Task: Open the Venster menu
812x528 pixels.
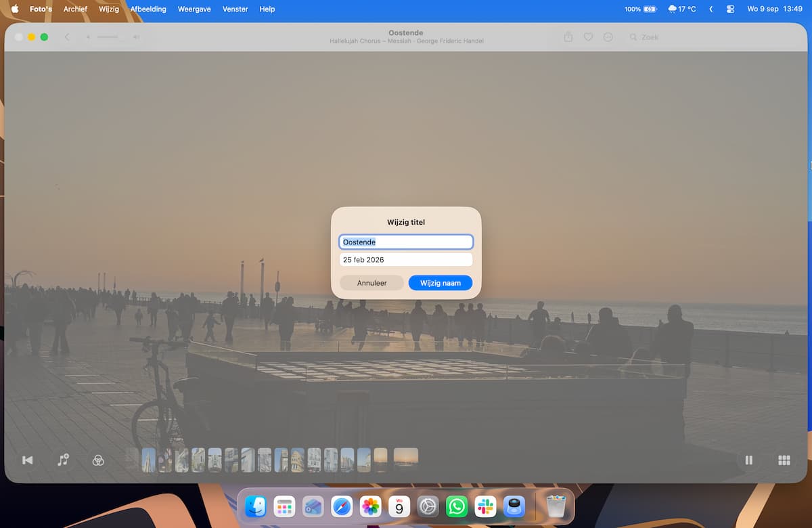Action: [x=235, y=9]
